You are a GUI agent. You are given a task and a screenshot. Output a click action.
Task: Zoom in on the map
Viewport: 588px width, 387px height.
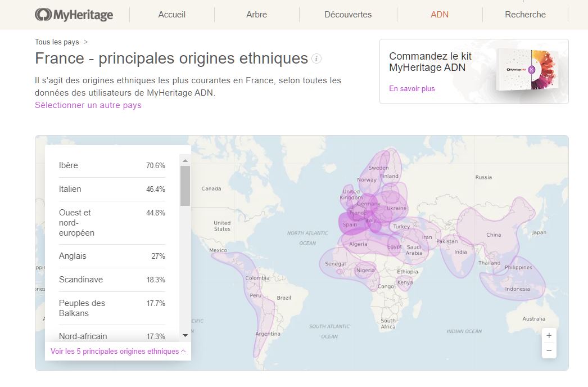pos(549,335)
